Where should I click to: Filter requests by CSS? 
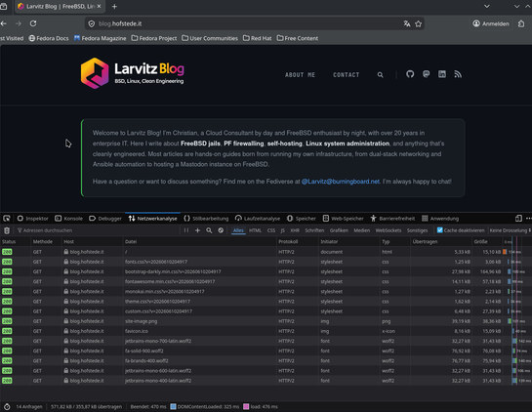[271, 230]
